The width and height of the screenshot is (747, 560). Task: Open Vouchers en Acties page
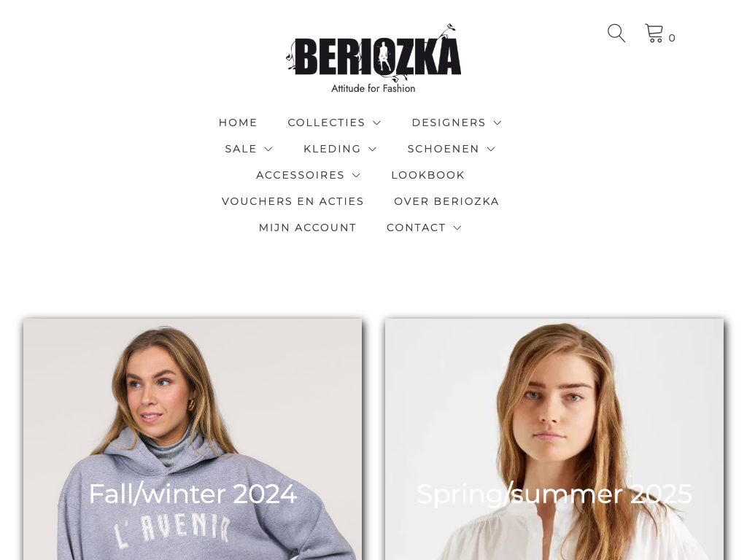[x=293, y=201]
